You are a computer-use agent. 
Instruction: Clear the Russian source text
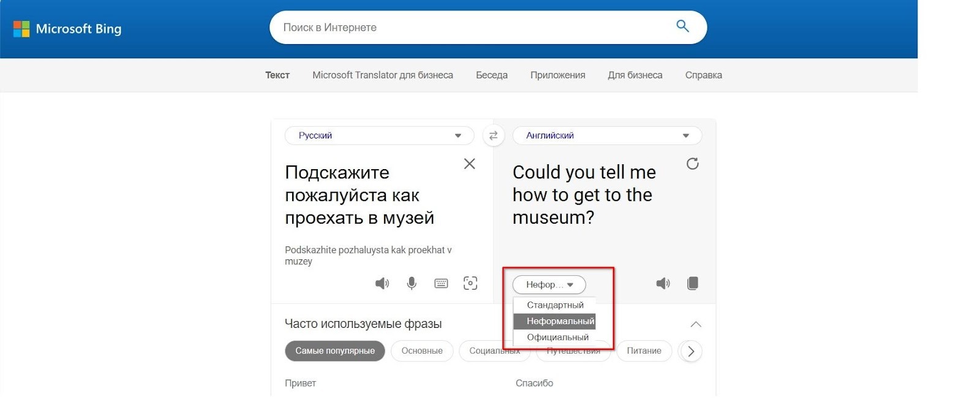pos(469,164)
